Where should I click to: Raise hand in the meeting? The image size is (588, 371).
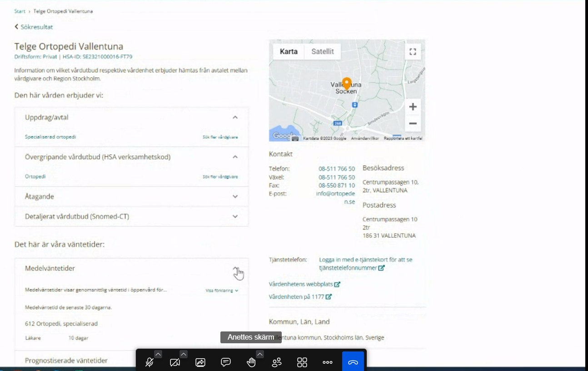[251, 362]
